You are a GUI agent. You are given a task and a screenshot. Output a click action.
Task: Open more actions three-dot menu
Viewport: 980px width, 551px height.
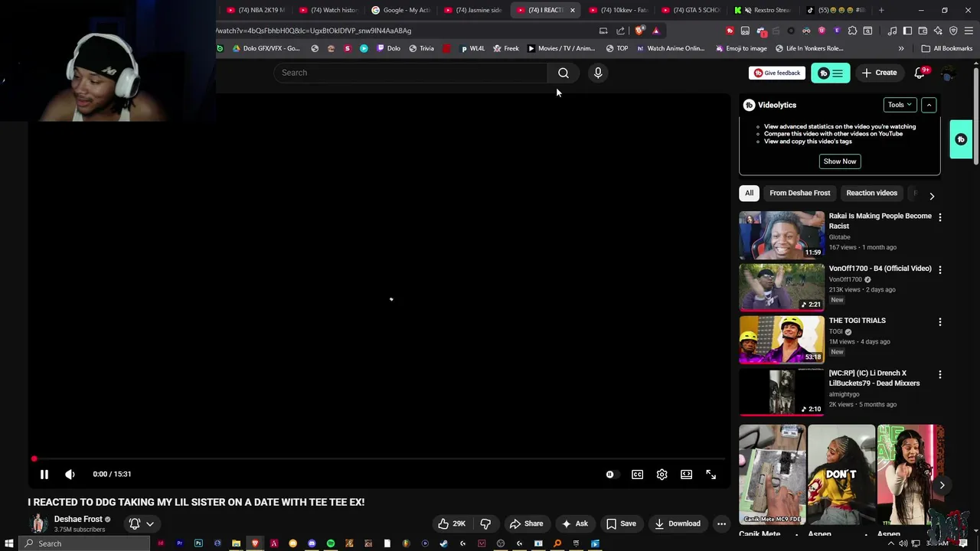coord(721,524)
